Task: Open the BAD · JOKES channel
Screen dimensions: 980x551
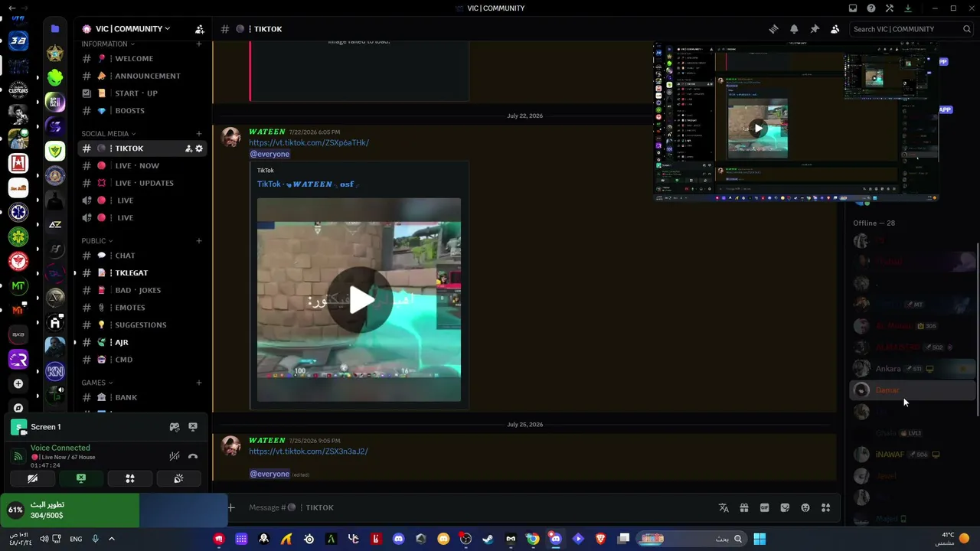Action: click(x=142, y=291)
